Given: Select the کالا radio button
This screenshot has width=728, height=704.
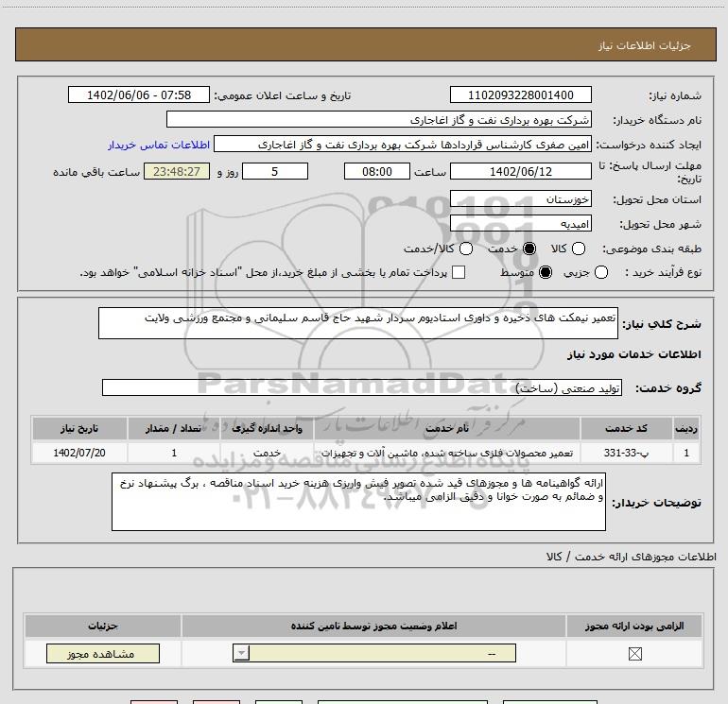Looking at the screenshot, I should 579,249.
